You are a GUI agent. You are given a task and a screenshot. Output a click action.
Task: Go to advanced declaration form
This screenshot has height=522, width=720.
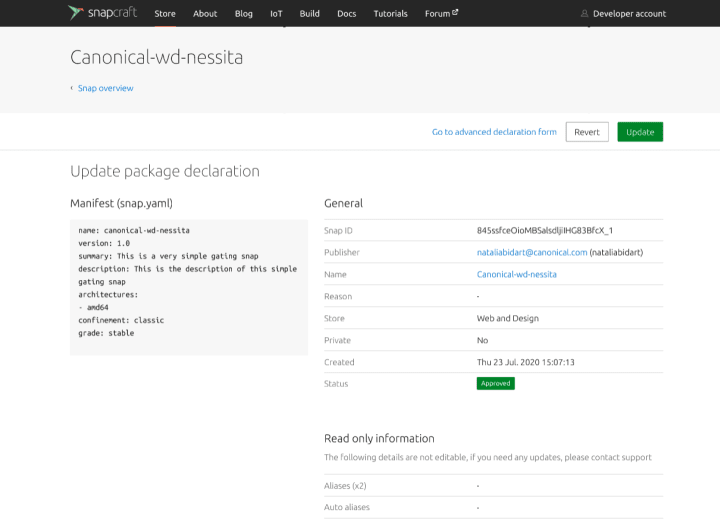[x=494, y=132]
